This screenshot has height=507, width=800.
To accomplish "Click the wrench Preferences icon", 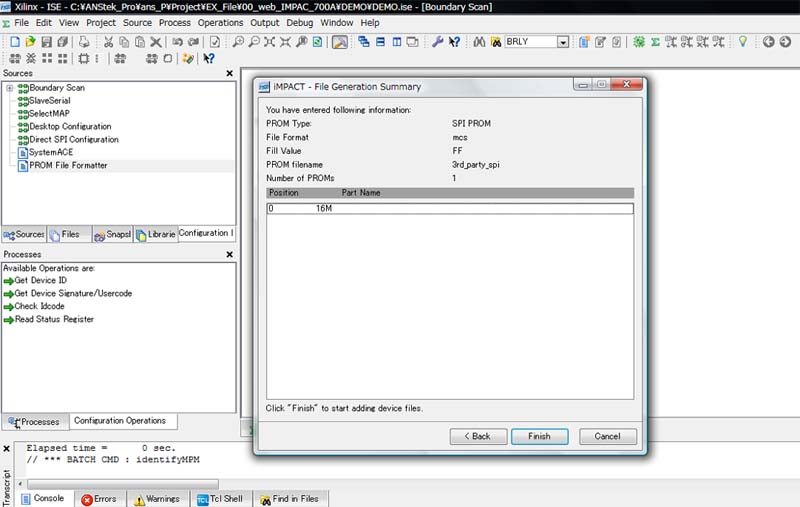I will click(x=437, y=42).
